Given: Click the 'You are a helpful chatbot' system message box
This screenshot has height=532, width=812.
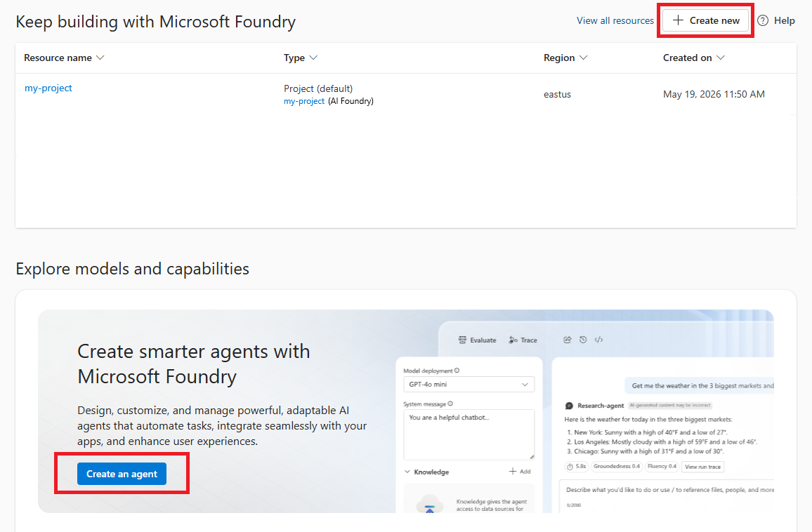Looking at the screenshot, I should pyautogui.click(x=469, y=434).
